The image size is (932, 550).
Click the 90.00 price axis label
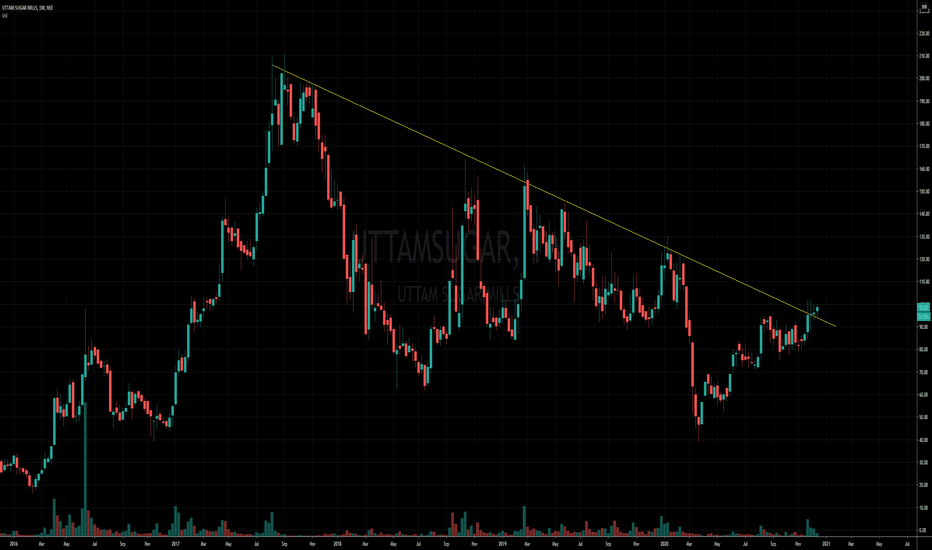click(x=924, y=327)
